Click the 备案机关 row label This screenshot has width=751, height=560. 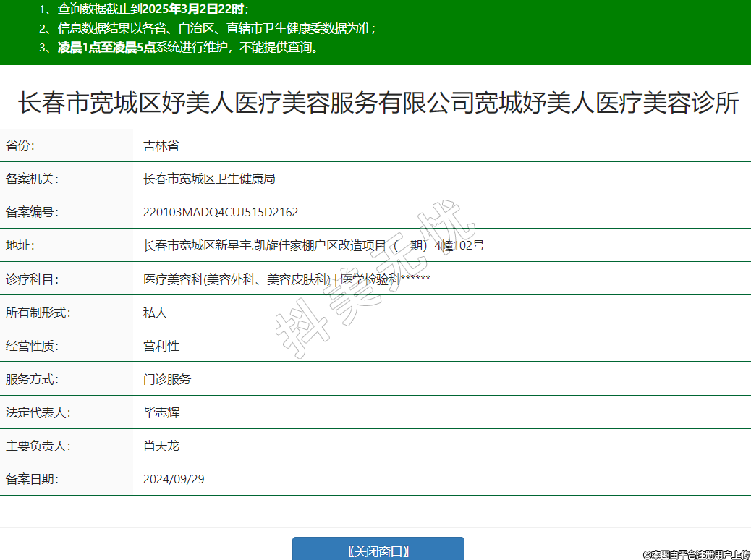point(32,179)
